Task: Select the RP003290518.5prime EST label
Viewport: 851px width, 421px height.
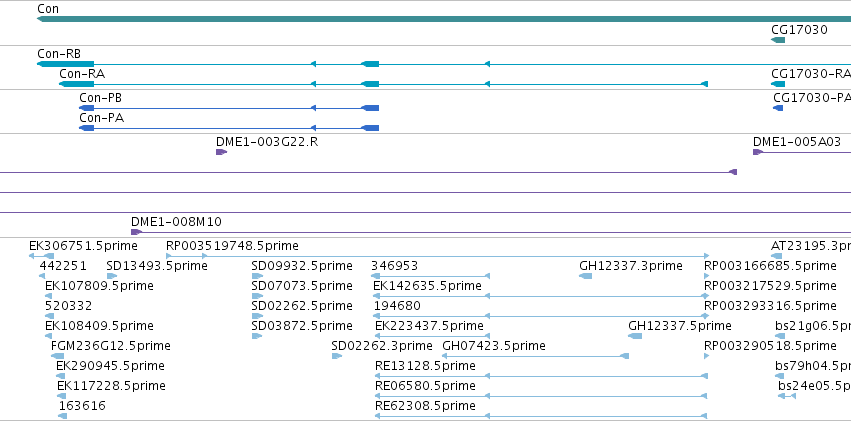Action: pos(770,346)
